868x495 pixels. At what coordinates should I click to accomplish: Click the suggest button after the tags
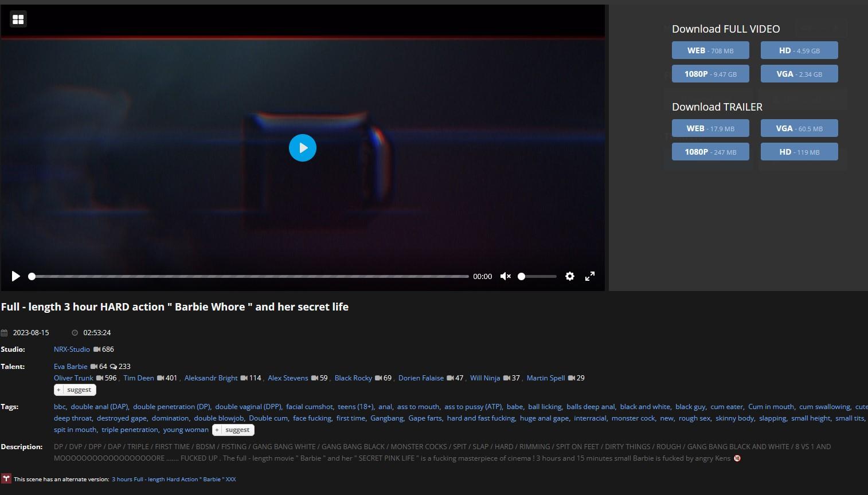[233, 430]
